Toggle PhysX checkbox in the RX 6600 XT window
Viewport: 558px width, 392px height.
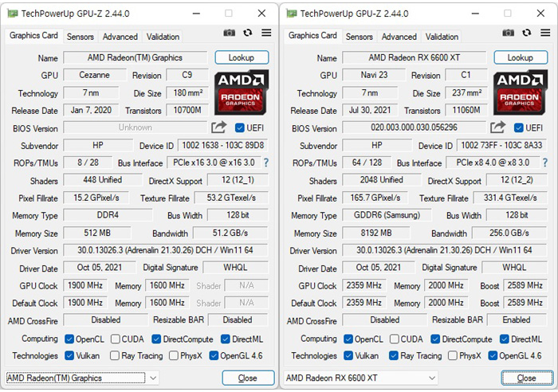tap(453, 356)
